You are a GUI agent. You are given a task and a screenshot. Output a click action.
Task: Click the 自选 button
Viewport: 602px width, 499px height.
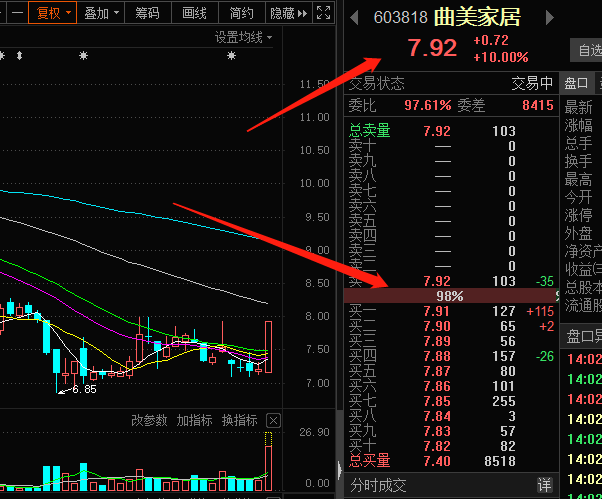point(587,50)
